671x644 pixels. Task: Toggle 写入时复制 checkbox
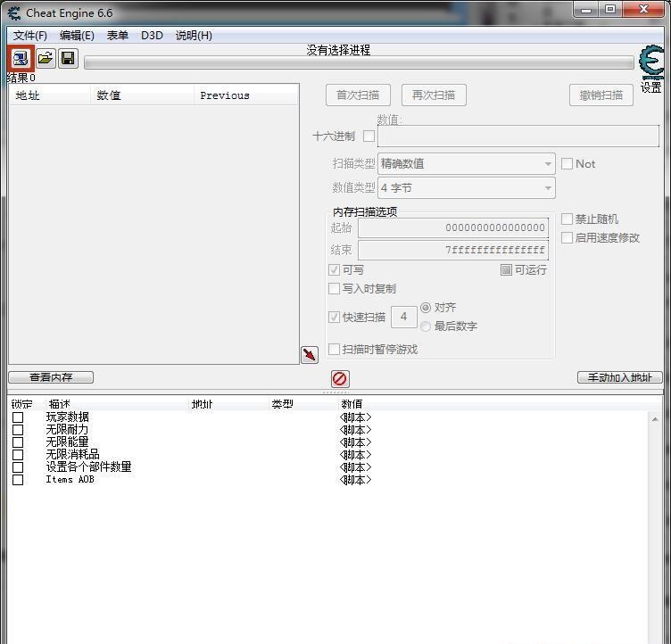click(334, 288)
